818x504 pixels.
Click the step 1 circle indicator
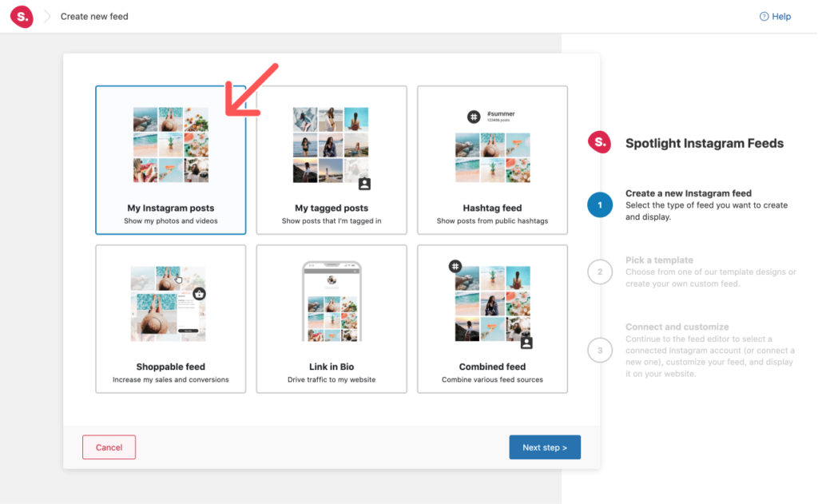(x=600, y=204)
